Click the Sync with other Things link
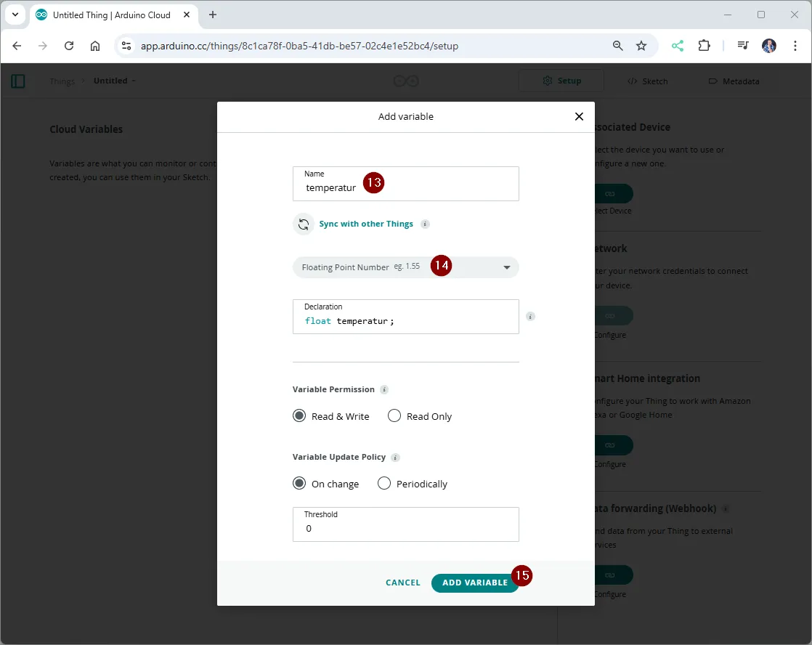This screenshot has height=645, width=812. point(366,224)
